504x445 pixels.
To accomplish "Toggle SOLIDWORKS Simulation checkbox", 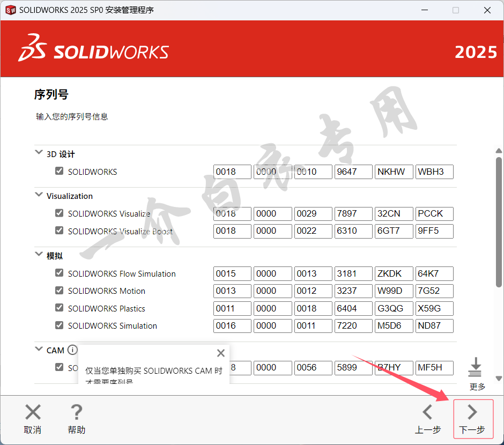I will (x=59, y=325).
